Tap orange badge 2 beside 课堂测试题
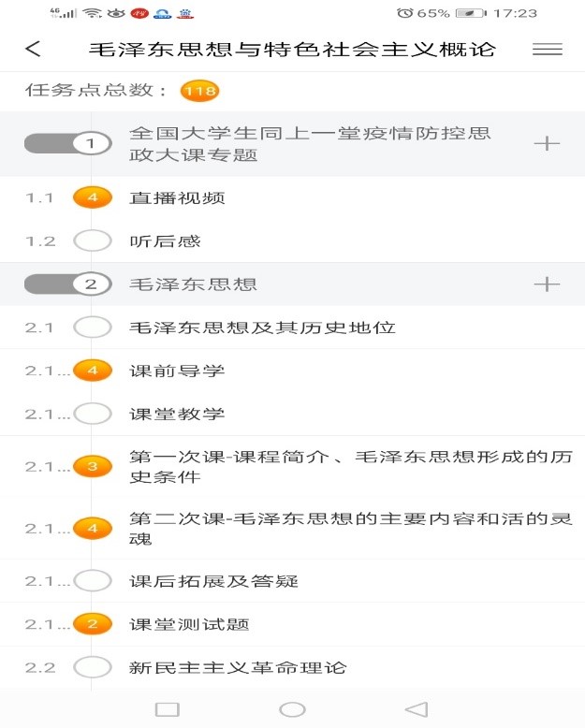 coord(93,624)
